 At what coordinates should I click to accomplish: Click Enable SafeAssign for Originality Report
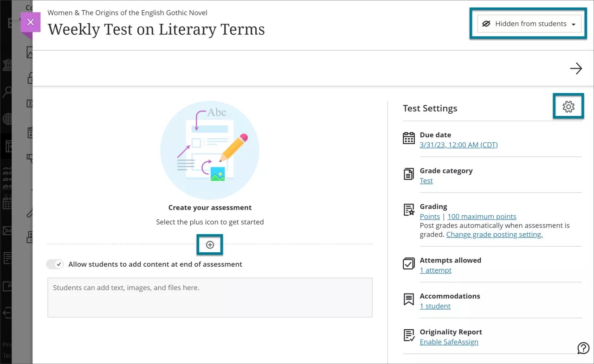[449, 342]
